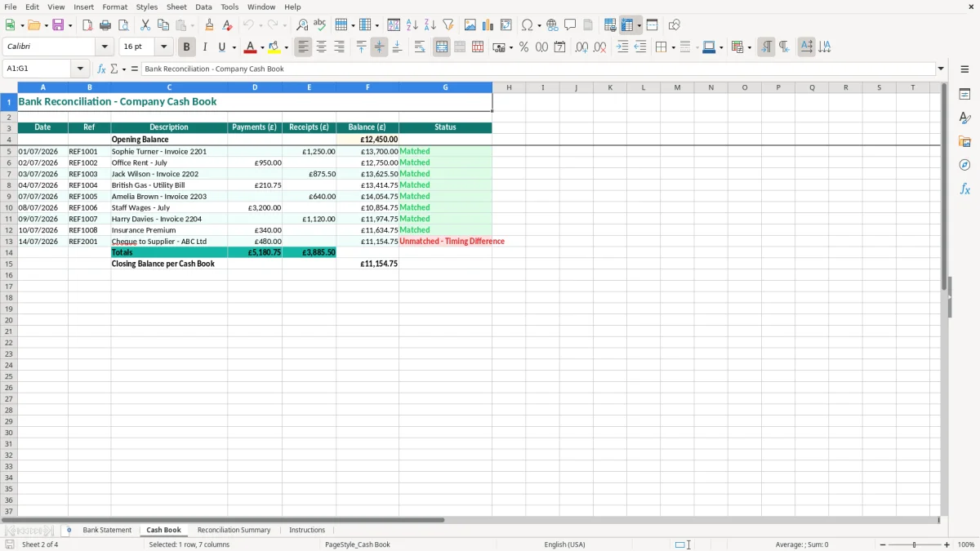
Task: Click the Increase Indent icon
Action: (622, 47)
